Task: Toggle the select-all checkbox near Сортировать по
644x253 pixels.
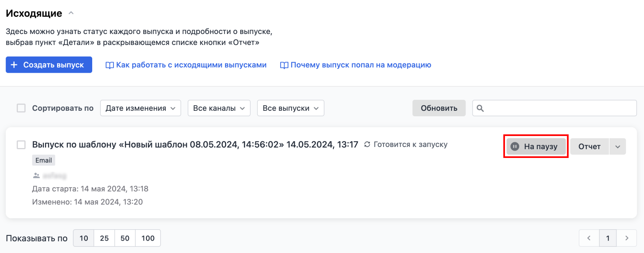Action: (x=21, y=108)
